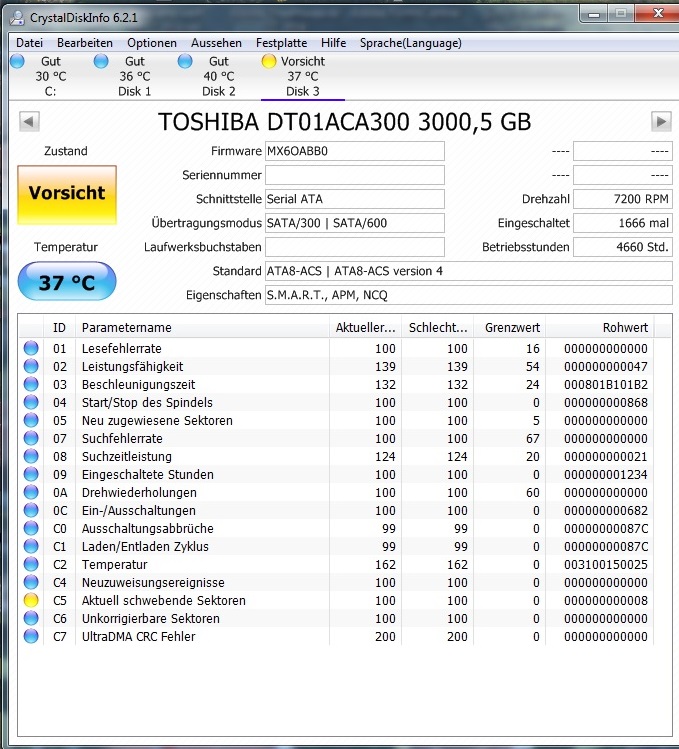Click the Grenzwert column header

pyautogui.click(x=510, y=328)
